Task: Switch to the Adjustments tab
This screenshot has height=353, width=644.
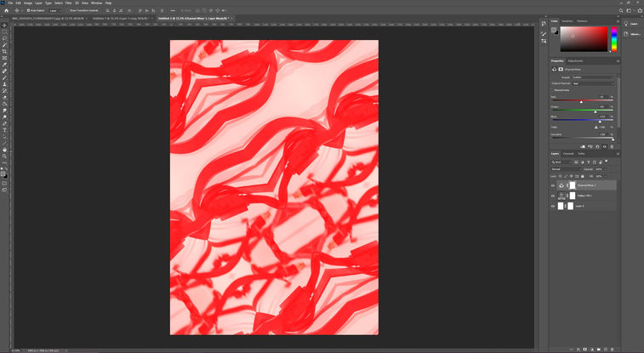Action: coord(575,60)
